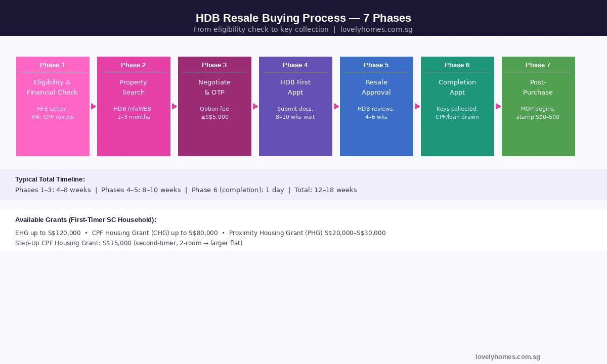Image resolution: width=607 pixels, height=364 pixels.
Task: Click the 'Step-Up CPF Housing Grant: S$15,000' line
Action: [129, 243]
